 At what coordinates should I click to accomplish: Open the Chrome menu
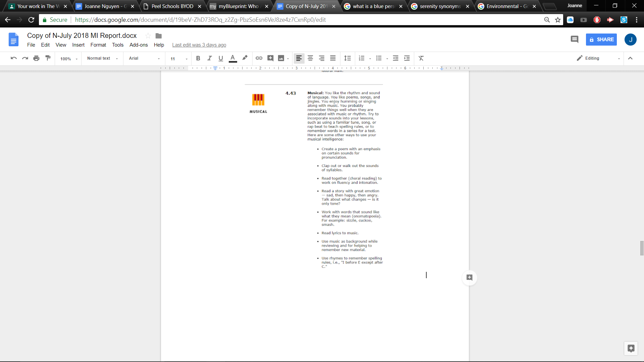(637, 20)
